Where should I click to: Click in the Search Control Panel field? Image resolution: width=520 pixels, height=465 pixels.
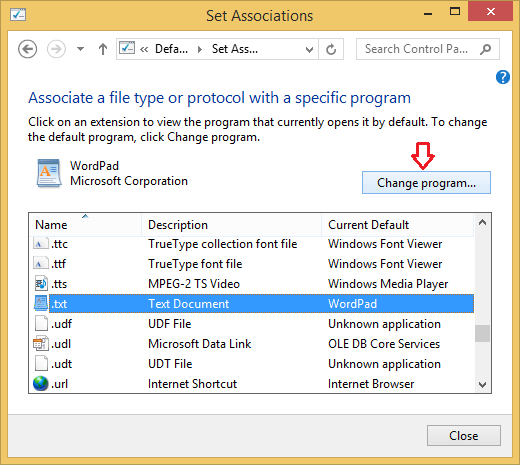(x=417, y=49)
